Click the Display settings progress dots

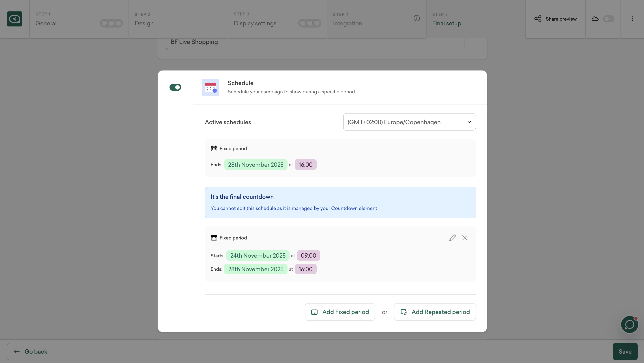tap(309, 23)
